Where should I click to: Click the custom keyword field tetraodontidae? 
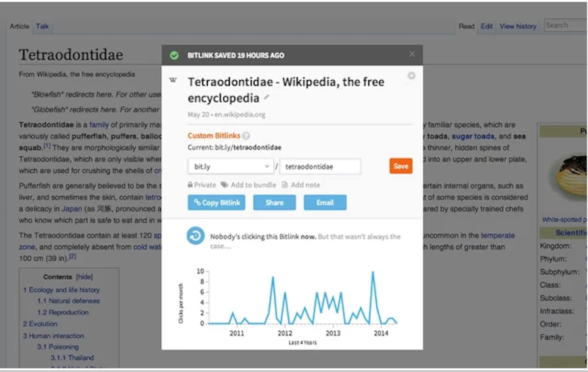[x=320, y=166]
